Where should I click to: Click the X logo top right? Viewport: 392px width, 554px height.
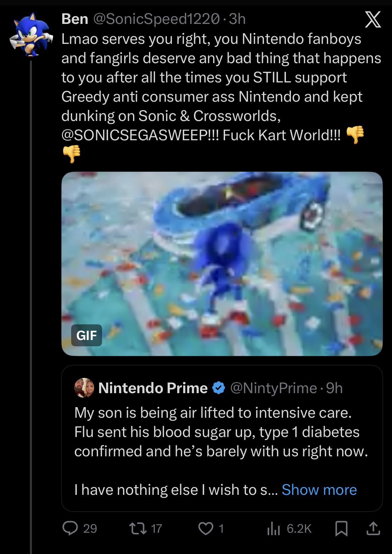click(x=373, y=20)
